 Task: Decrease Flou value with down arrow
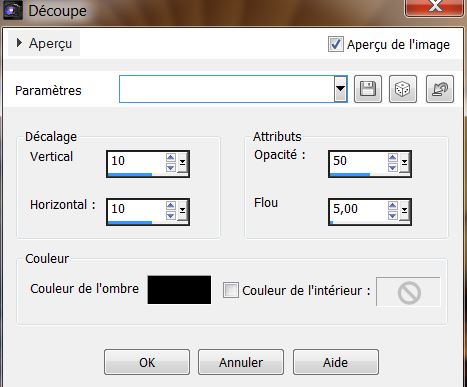click(x=393, y=216)
